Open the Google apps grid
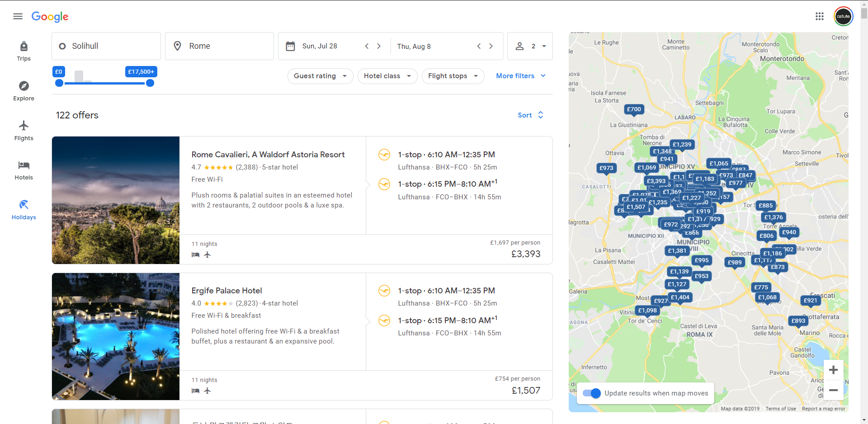 [x=819, y=16]
